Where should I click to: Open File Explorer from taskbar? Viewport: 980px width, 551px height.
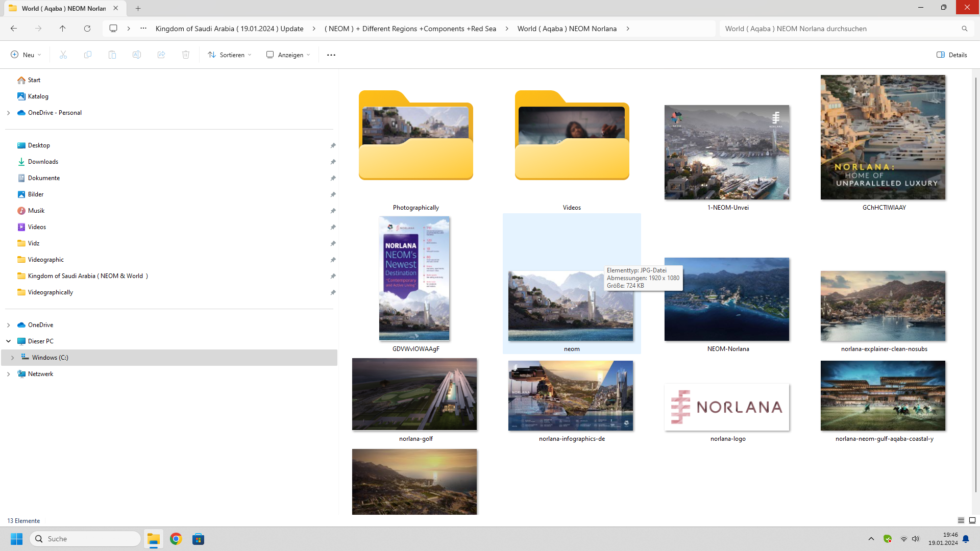[154, 539]
